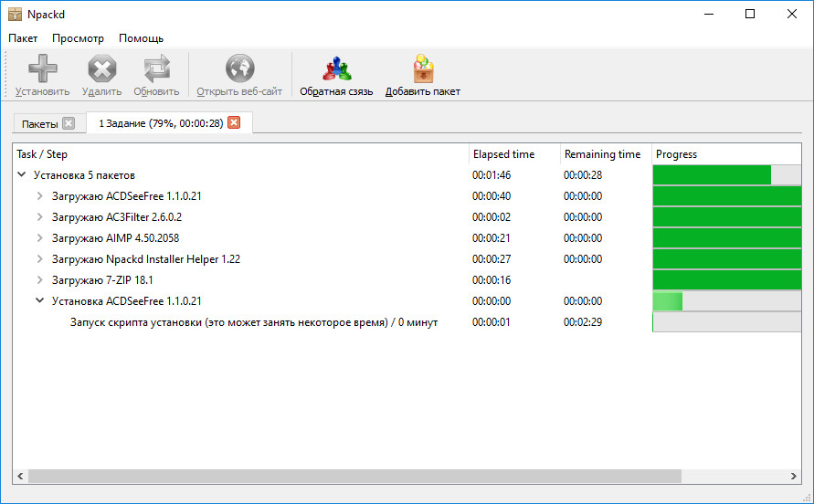Click the scrollbar right arrow
Screen dimensions: 814x504
794,476
